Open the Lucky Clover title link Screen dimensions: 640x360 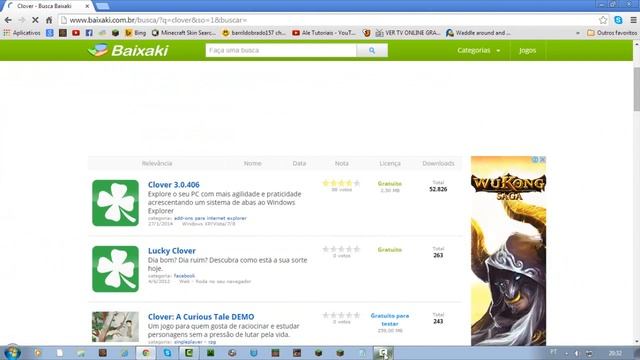[x=171, y=251]
